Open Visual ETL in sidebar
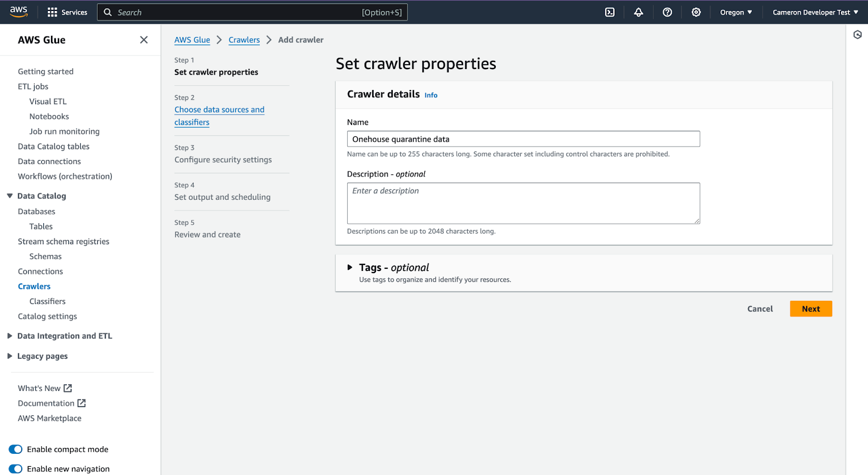 click(x=48, y=102)
